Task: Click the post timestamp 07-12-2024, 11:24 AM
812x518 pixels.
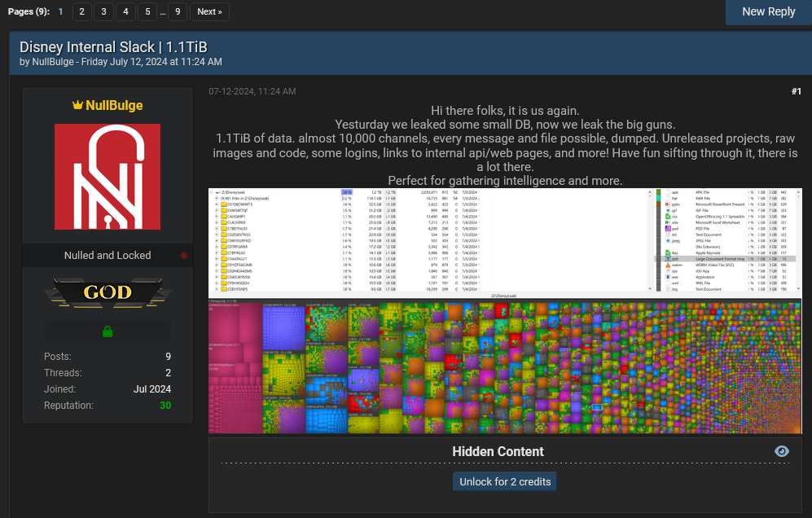Action: pos(252,91)
